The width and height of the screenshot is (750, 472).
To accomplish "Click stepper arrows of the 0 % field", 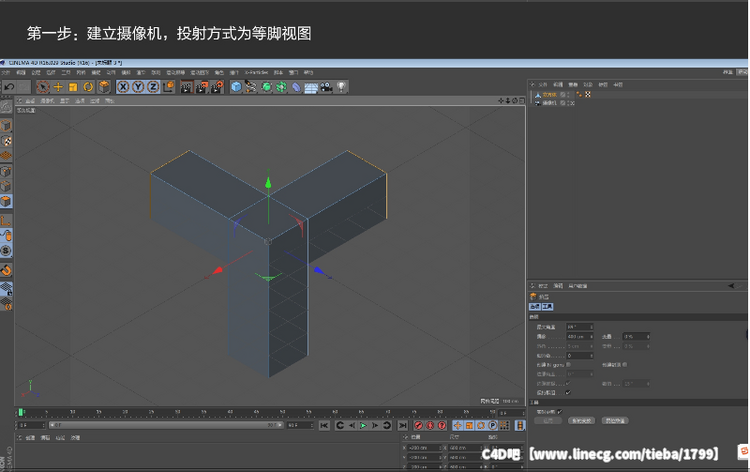I will pos(648,337).
